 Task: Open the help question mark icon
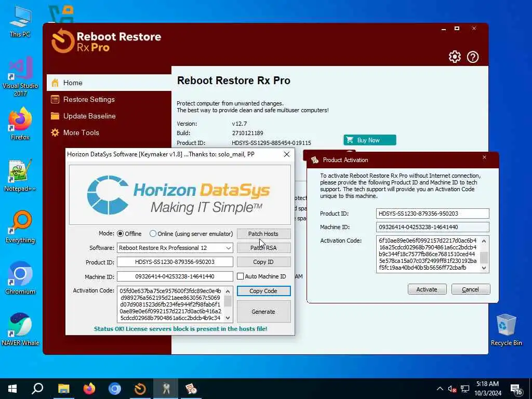(x=473, y=57)
